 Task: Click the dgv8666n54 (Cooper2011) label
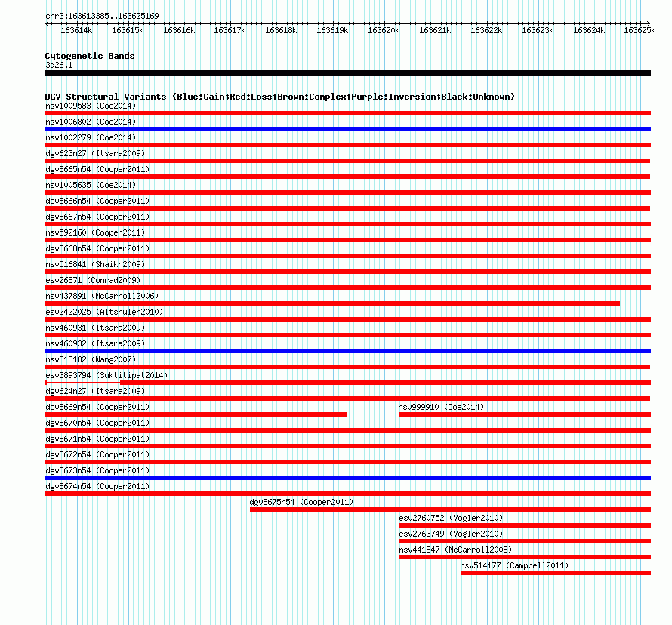(x=97, y=201)
